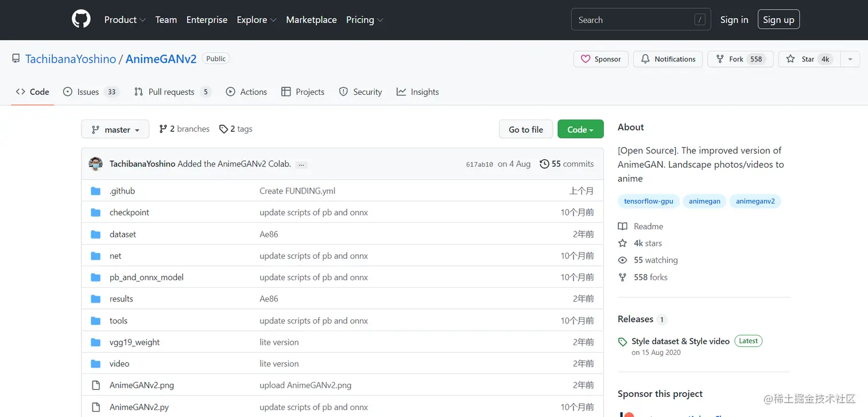Fork the repository
This screenshot has height=417, width=868.
tap(741, 59)
